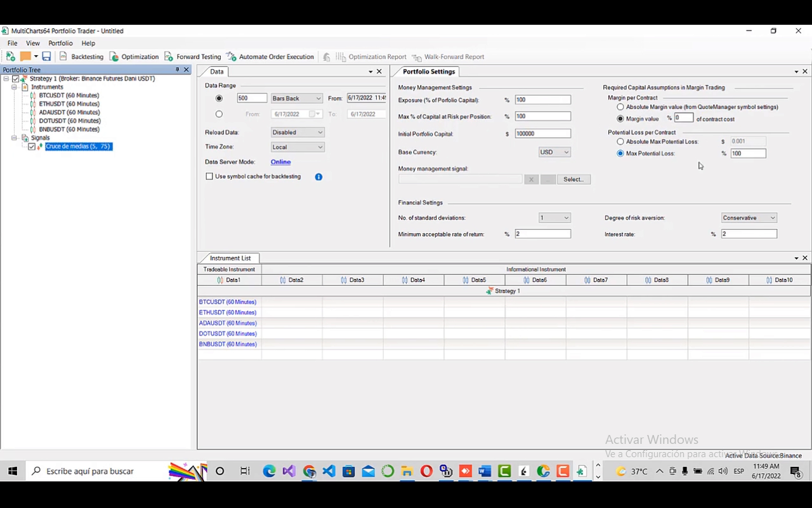The height and width of the screenshot is (508, 812).
Task: Start Forward Testing from the toolbar
Action: [193, 57]
